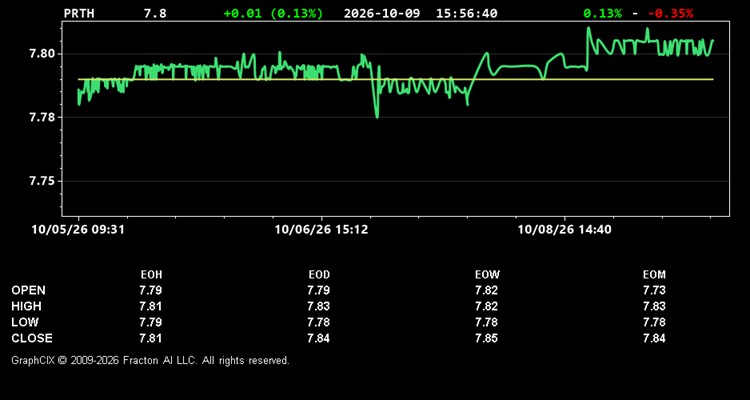Click the OPEN row label
The image size is (750, 400).
(x=29, y=290)
